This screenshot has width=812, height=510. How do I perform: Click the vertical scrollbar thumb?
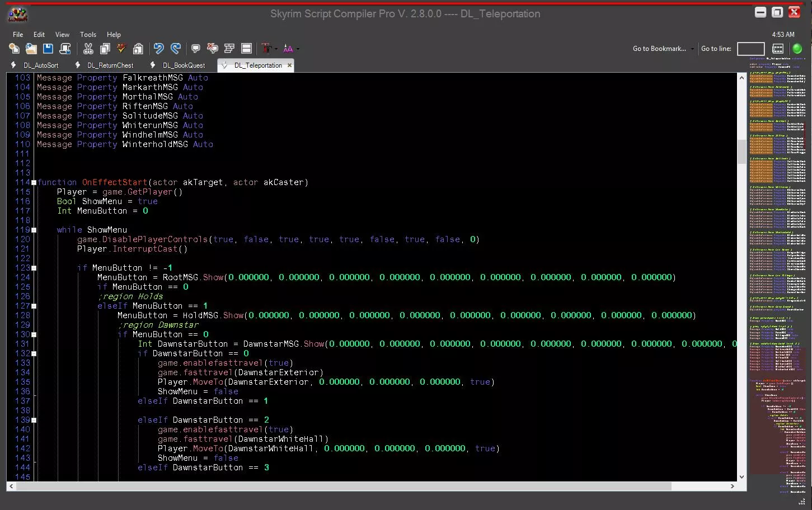point(741,152)
